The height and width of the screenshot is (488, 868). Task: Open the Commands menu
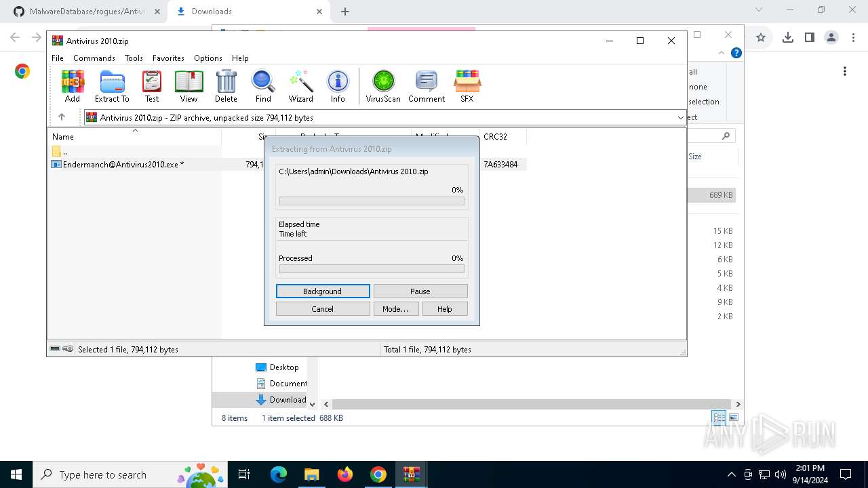94,58
